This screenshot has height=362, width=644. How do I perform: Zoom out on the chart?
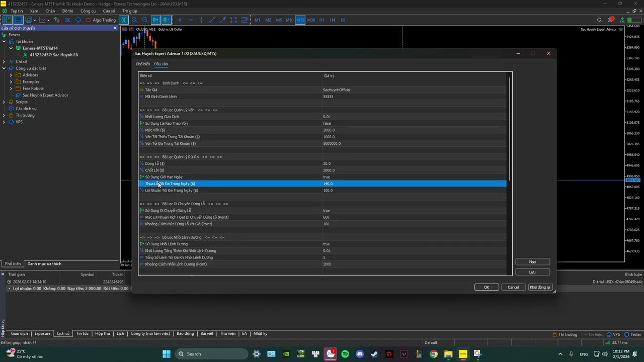coord(145,20)
